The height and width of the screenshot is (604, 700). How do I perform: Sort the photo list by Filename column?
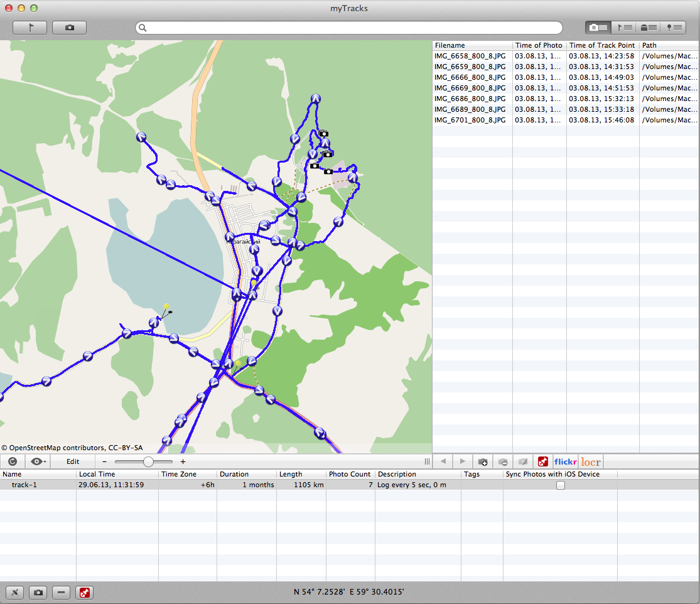click(x=472, y=45)
